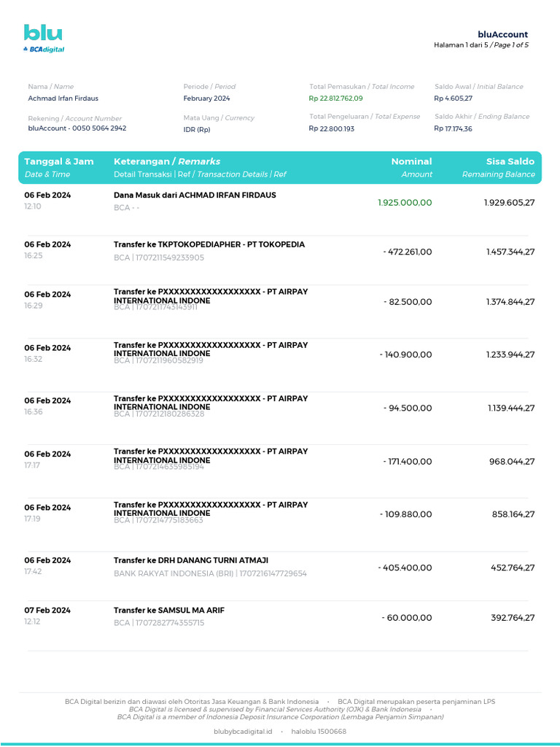Select the 17:42 transaction time
This screenshot has height=747, width=560.
[x=34, y=571]
